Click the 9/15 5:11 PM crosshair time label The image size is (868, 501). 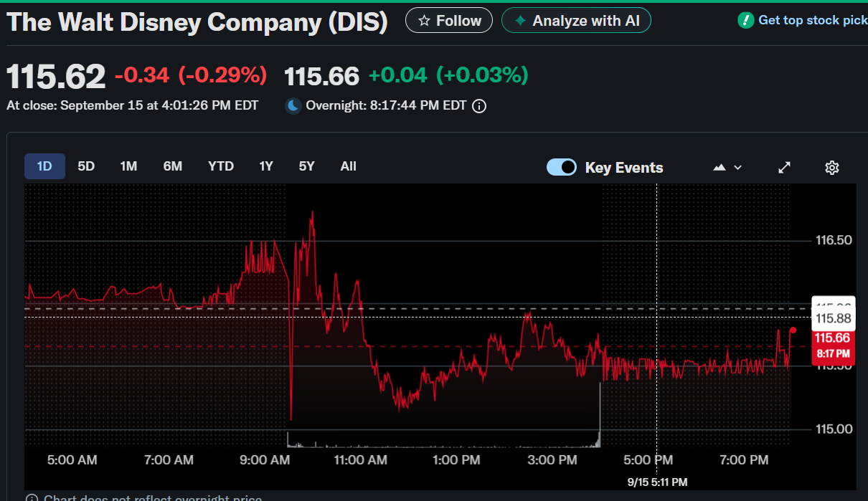(x=657, y=482)
